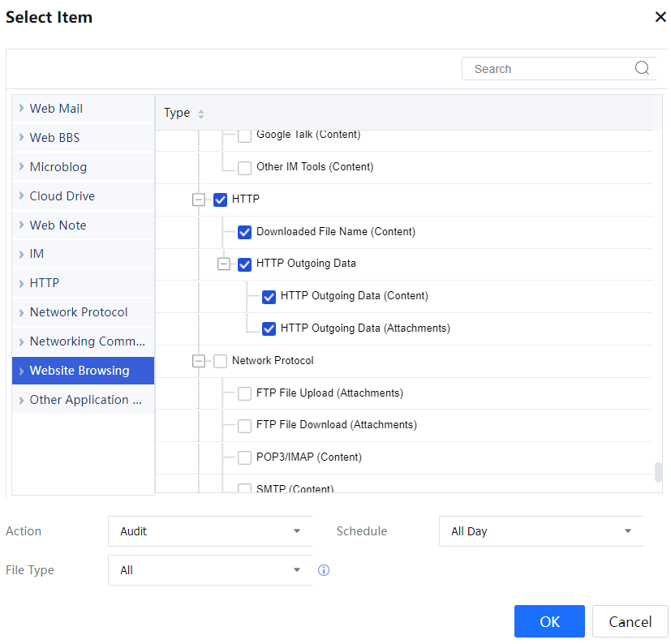
Task: Click the Type column sort icon
Action: coord(201,114)
